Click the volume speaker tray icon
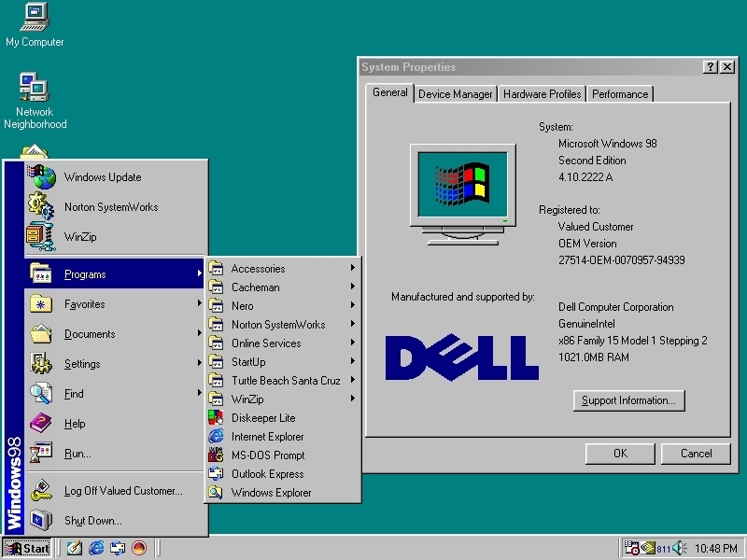Screen dimensions: 747x560 677,548
